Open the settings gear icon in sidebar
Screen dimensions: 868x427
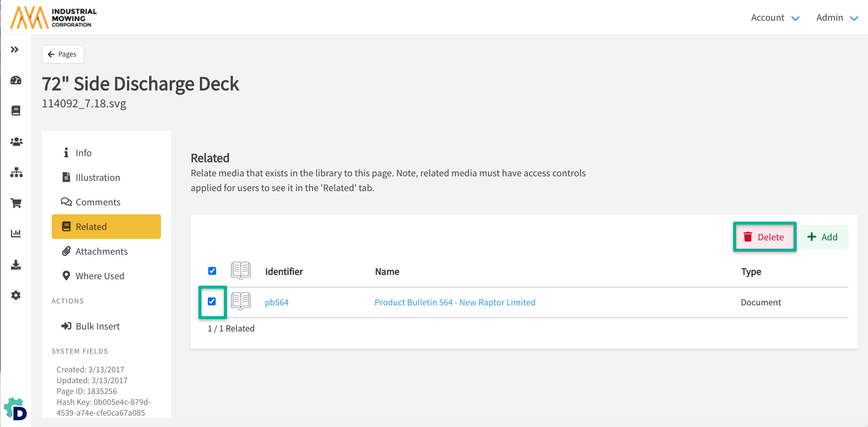[16, 296]
